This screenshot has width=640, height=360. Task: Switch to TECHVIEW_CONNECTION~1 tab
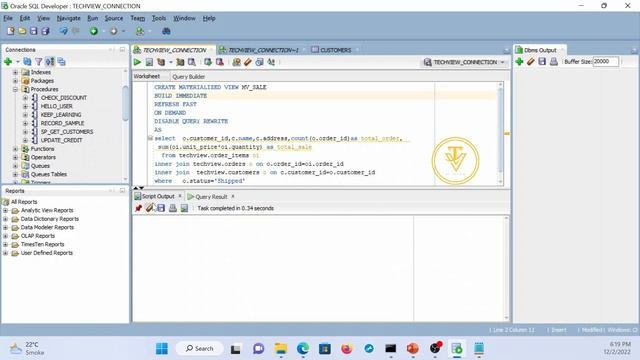(x=263, y=50)
